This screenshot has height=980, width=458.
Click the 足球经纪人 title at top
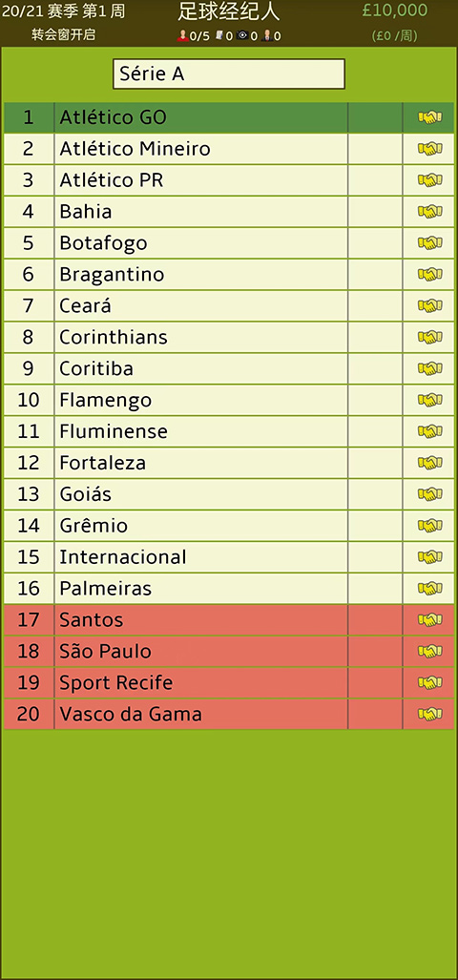pos(229,11)
